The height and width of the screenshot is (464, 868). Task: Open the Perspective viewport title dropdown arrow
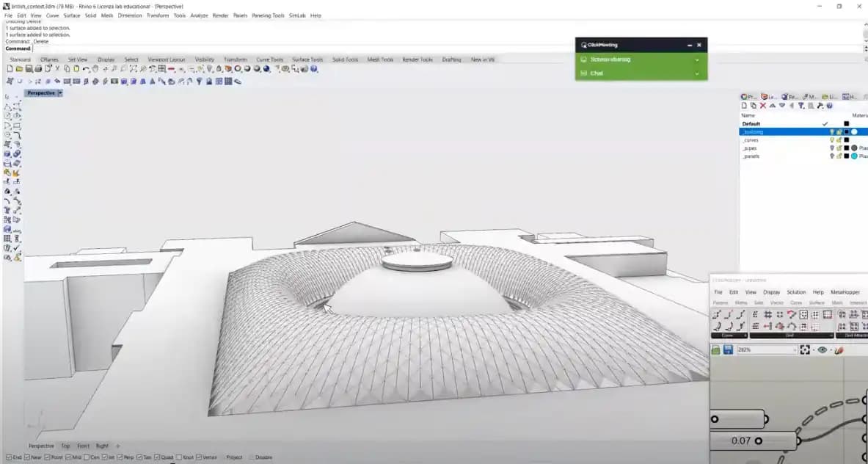pyautogui.click(x=59, y=93)
